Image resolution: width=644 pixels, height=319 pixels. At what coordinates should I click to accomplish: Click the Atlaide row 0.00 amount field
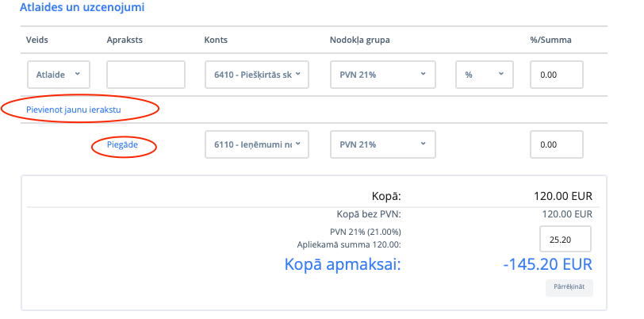coord(556,75)
